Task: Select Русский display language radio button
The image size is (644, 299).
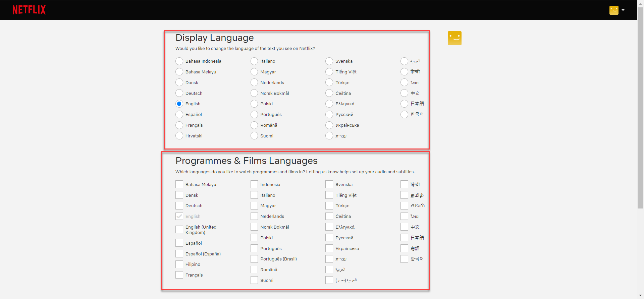Action: tap(329, 115)
